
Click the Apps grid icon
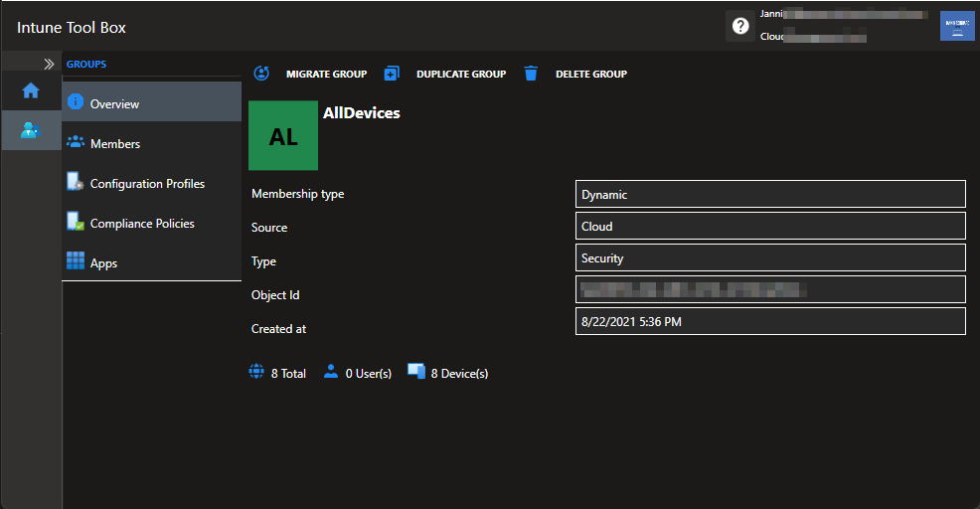pos(76,260)
